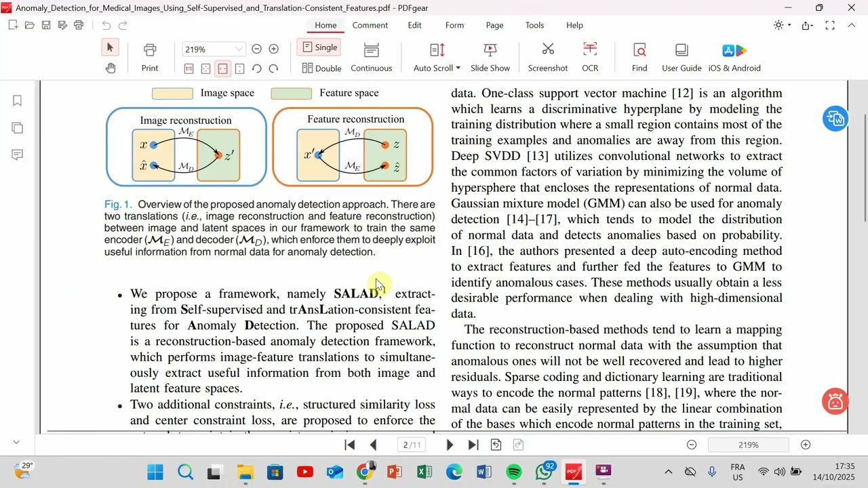The image size is (868, 488).
Task: Collapse the ribbon with the chevron
Action: click(851, 25)
